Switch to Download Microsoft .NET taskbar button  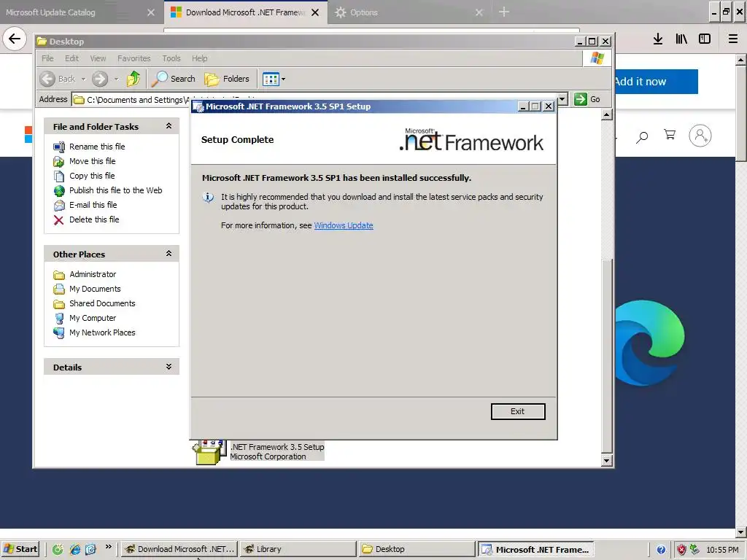(x=179, y=549)
